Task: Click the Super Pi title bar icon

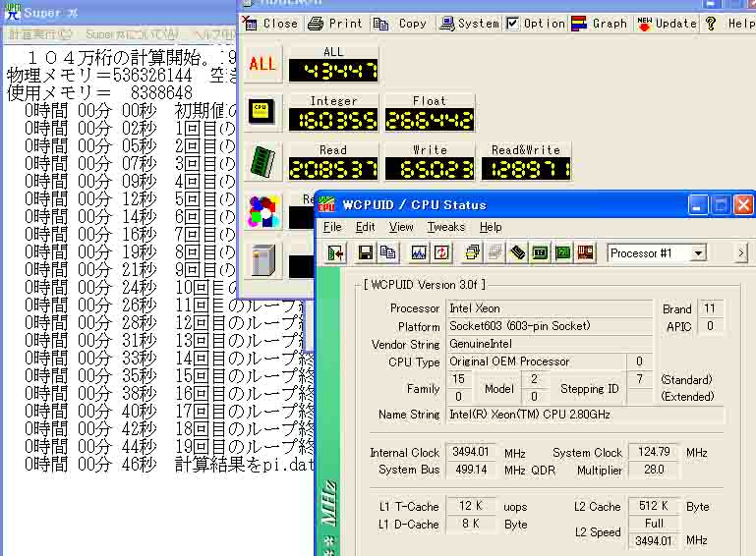Action: (12, 13)
